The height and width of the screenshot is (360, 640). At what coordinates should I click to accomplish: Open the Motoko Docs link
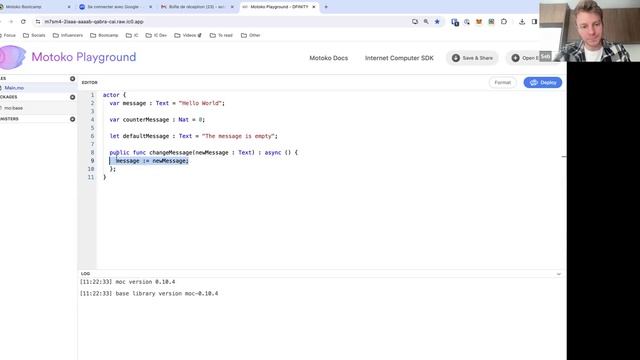pyautogui.click(x=329, y=58)
